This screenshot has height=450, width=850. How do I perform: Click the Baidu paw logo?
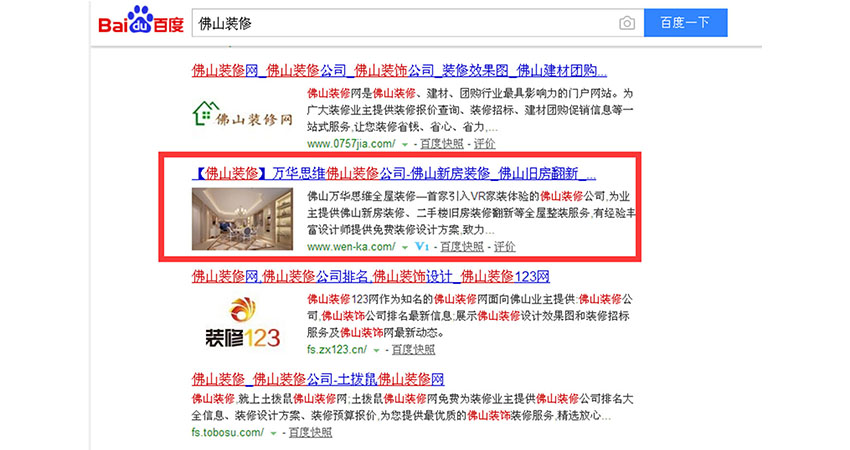(x=141, y=20)
